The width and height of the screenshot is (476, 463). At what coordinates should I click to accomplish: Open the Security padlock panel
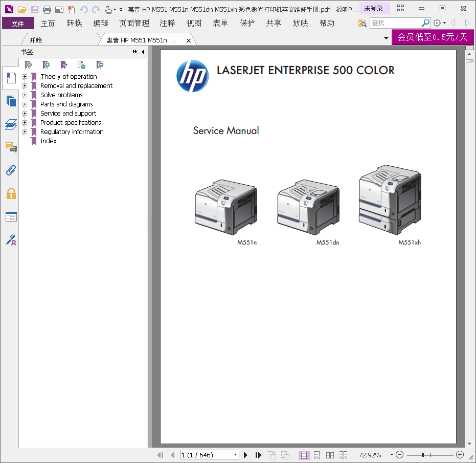pyautogui.click(x=11, y=193)
